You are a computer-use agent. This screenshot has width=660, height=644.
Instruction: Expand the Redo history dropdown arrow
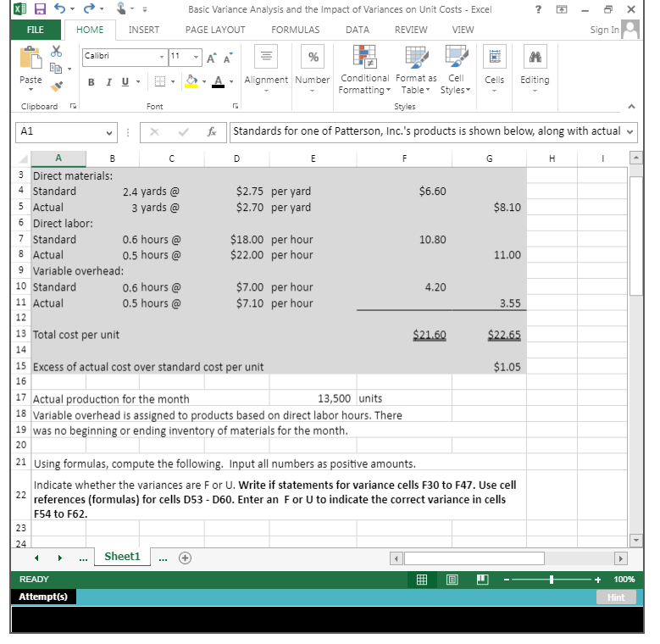pyautogui.click(x=102, y=8)
